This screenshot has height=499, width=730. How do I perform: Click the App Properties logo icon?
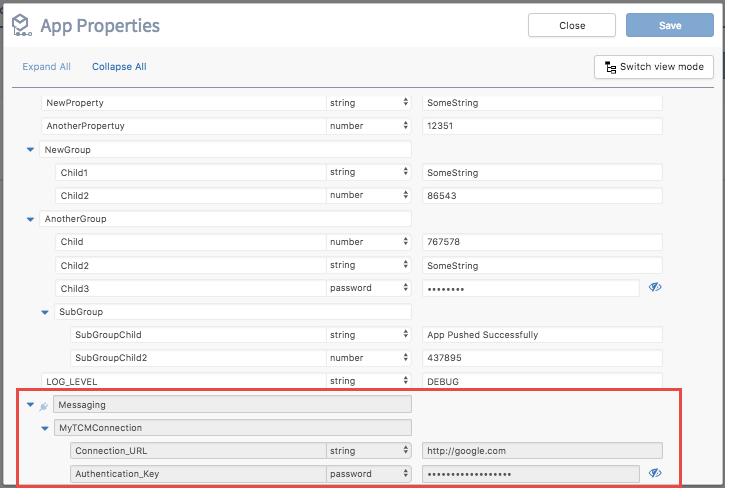20,25
